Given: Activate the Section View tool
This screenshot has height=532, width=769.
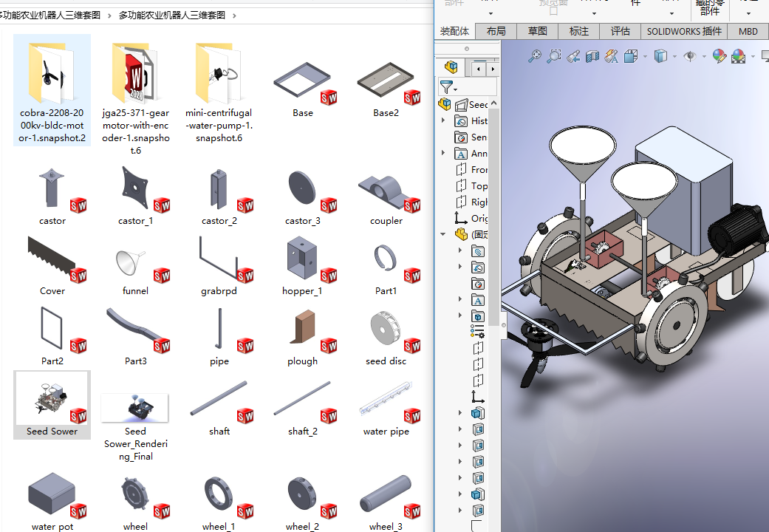Looking at the screenshot, I should tap(592, 56).
